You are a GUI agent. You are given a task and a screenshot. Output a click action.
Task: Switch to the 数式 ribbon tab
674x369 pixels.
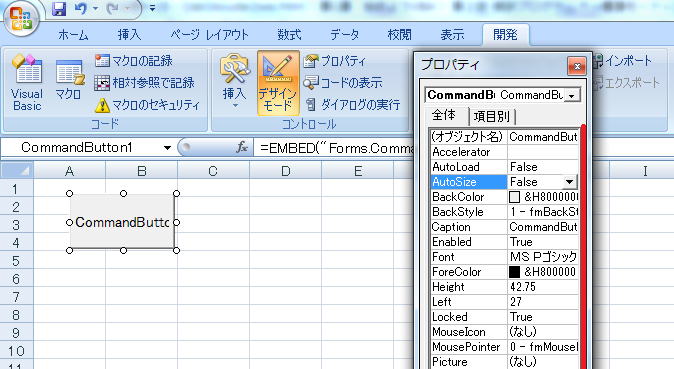pyautogui.click(x=289, y=35)
